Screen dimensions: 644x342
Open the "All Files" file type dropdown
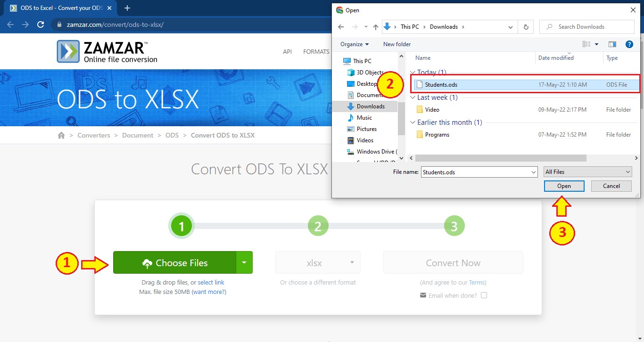[x=587, y=171]
